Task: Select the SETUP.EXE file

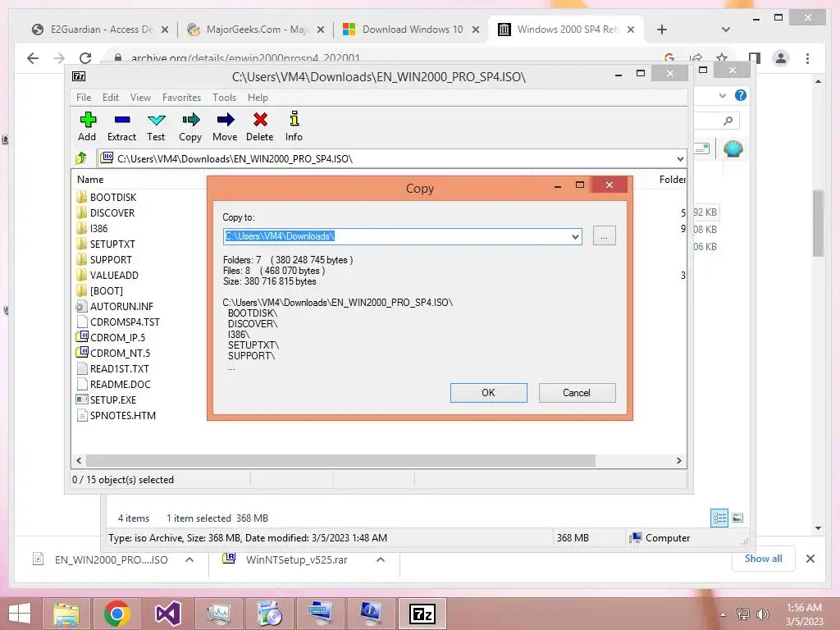Action: [x=113, y=399]
